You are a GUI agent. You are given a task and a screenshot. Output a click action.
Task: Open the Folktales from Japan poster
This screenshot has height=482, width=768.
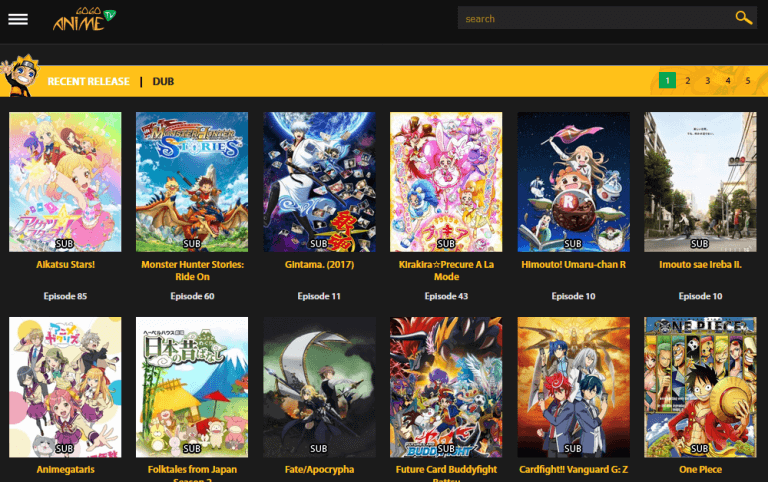192,387
